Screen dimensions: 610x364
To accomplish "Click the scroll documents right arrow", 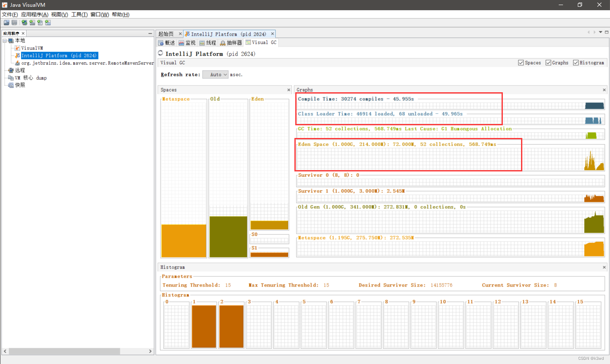I will tap(594, 32).
